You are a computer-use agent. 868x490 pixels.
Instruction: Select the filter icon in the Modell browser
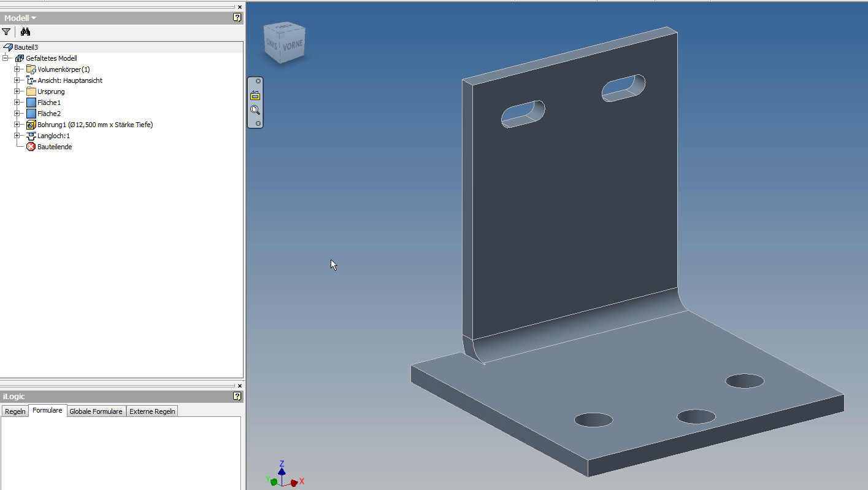(x=7, y=31)
